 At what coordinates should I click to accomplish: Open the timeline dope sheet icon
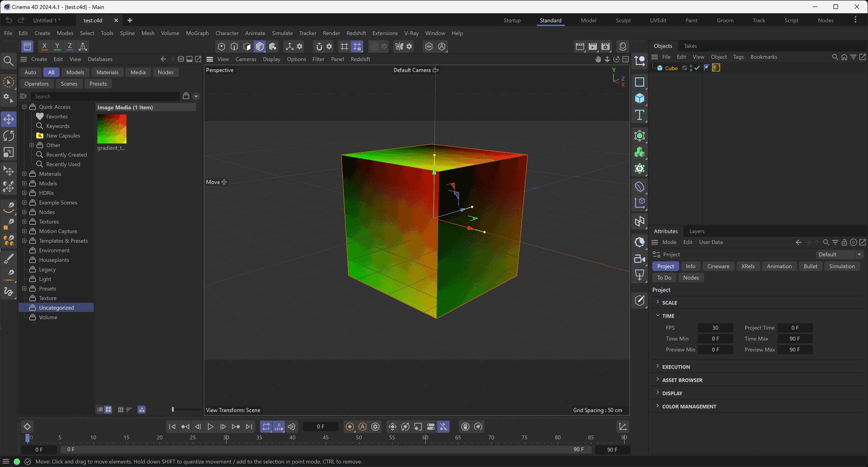coord(623,427)
